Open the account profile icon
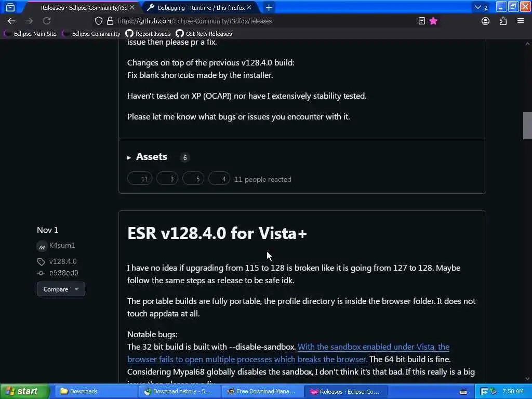The image size is (532, 399). click(x=486, y=21)
